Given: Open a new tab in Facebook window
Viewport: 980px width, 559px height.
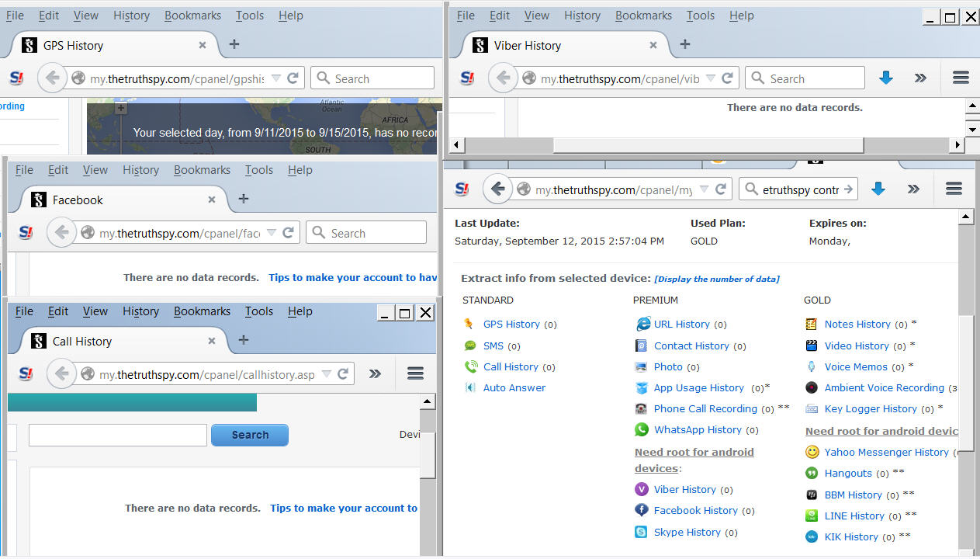Looking at the screenshot, I should pyautogui.click(x=243, y=199).
